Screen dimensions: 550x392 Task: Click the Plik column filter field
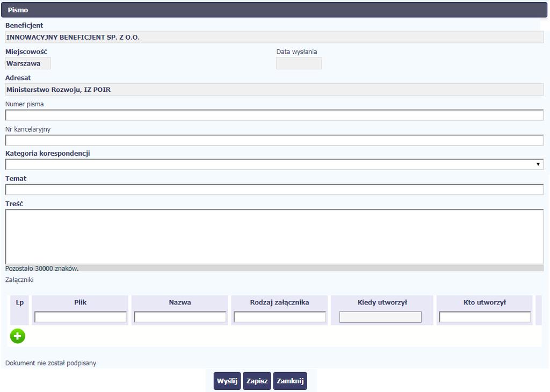81,317
